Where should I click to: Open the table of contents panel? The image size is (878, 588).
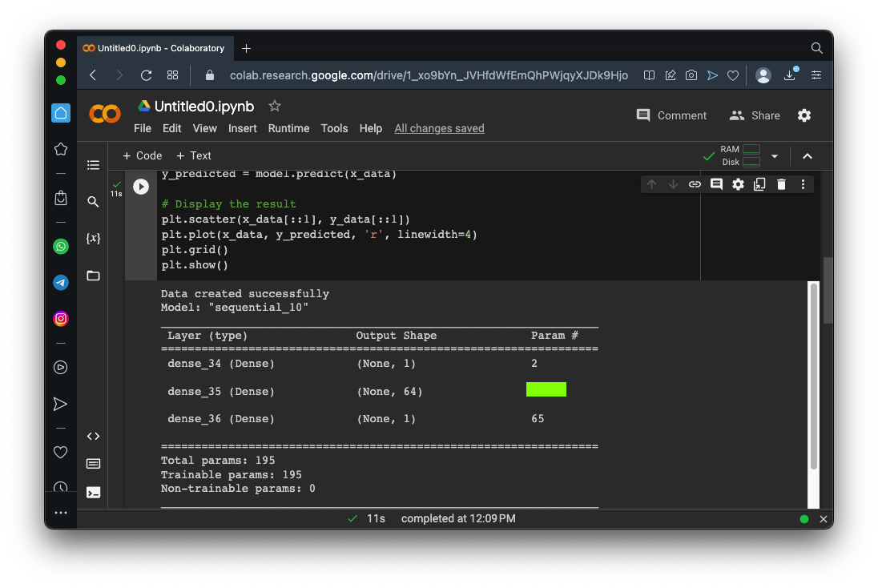(93, 165)
